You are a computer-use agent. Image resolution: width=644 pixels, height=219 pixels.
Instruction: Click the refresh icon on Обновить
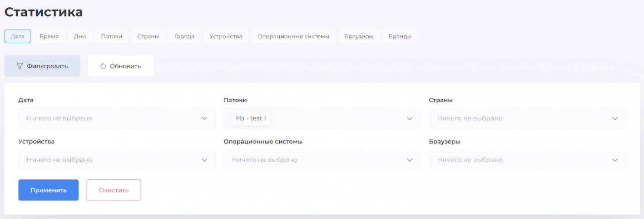pyautogui.click(x=103, y=66)
